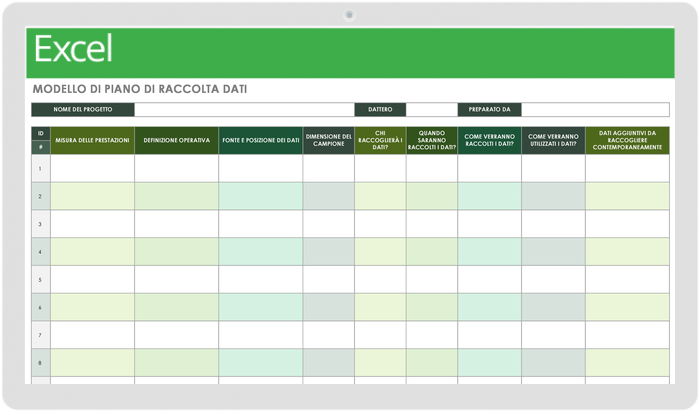Image resolution: width=700 pixels, height=412 pixels.
Task: Select the 'FONTE E POSIZIONE DEI DATI' header
Action: coord(261,140)
